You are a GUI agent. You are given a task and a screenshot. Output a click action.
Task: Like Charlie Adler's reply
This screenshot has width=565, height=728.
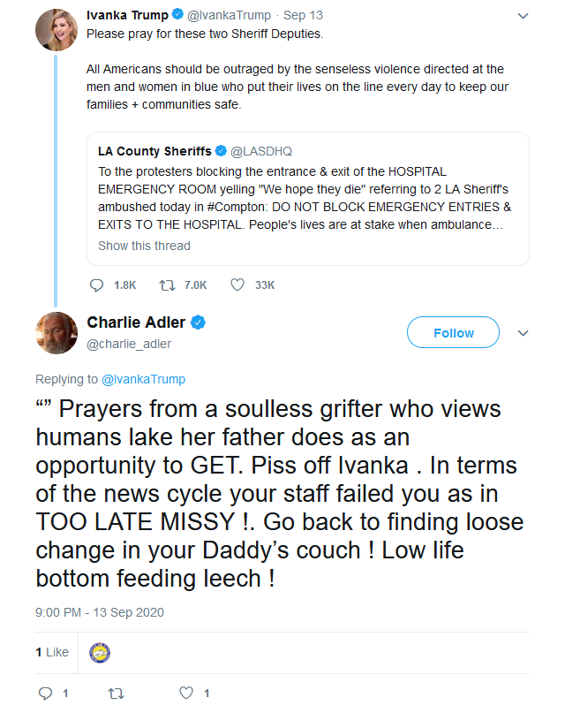(186, 694)
